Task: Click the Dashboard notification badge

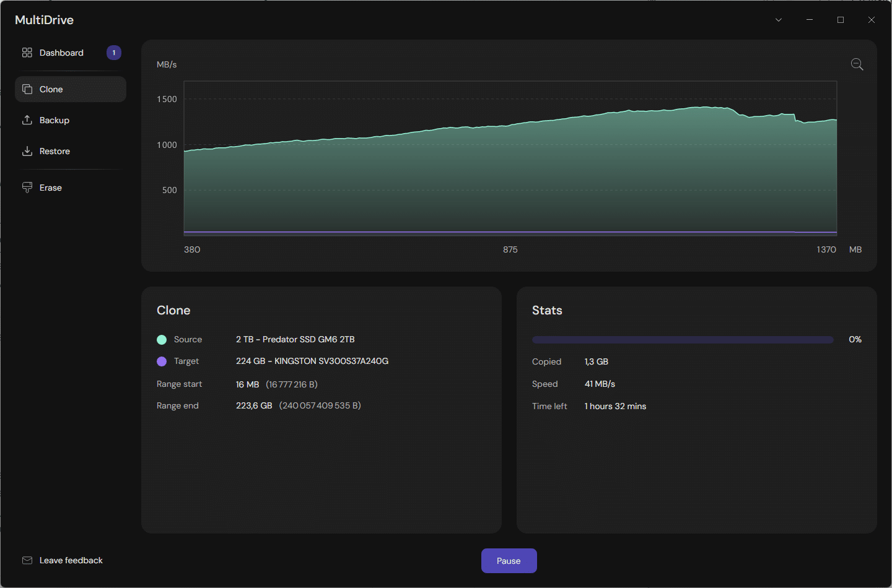Action: [x=114, y=53]
